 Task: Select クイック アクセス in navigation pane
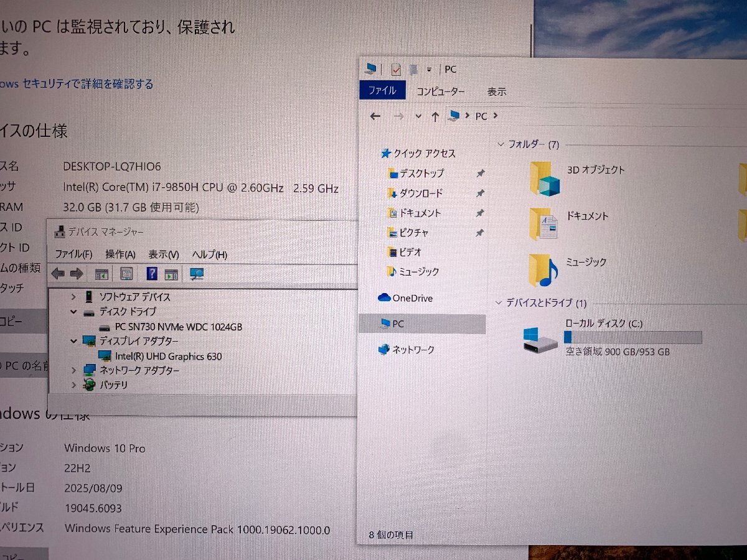(x=418, y=153)
